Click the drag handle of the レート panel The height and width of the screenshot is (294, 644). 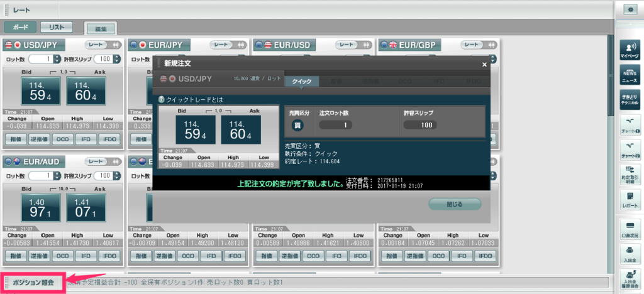click(8, 10)
